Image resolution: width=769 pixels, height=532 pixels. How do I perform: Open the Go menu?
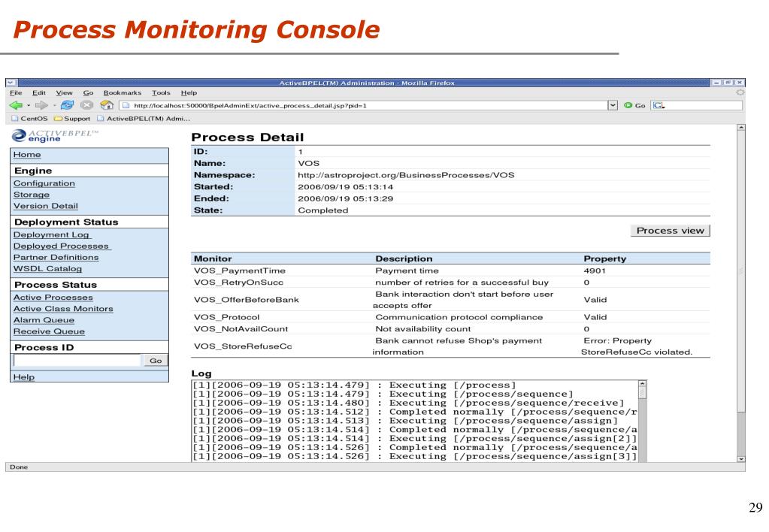[x=88, y=92]
